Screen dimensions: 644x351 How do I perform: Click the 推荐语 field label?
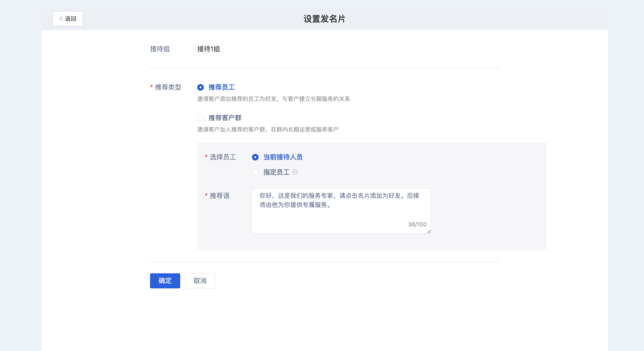point(220,196)
